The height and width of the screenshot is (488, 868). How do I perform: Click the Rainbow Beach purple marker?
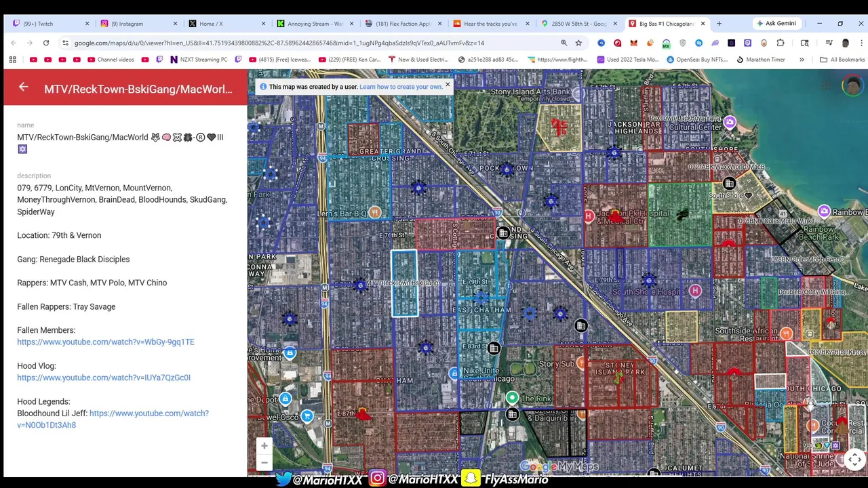pos(824,211)
